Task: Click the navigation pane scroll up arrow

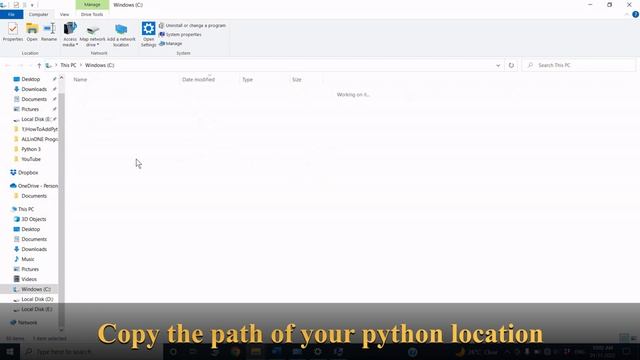Action: pos(62,77)
